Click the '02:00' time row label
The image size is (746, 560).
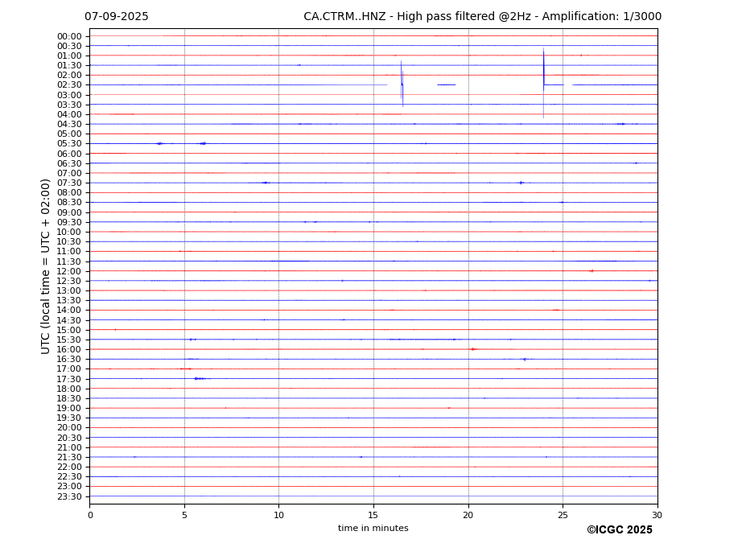point(69,75)
